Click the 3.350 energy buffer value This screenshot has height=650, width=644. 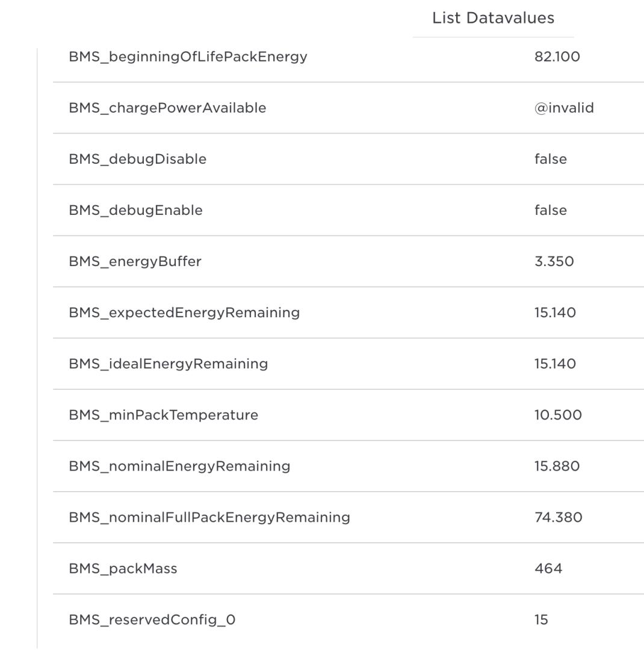click(554, 261)
